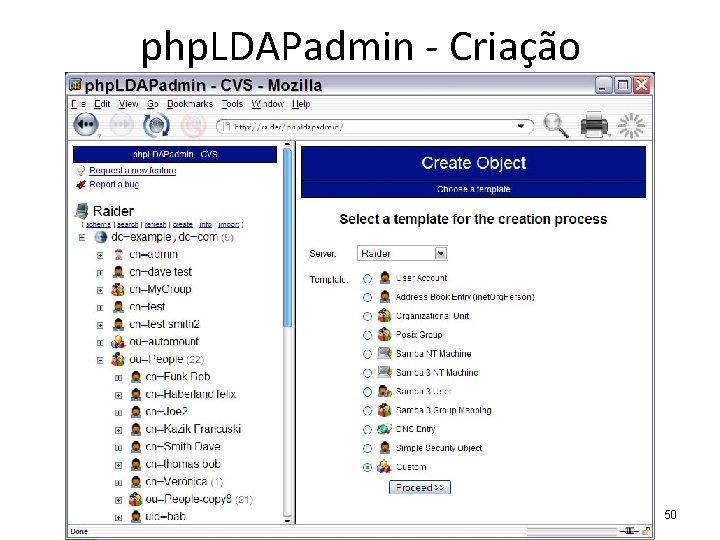Click the Raider server icon

(81, 211)
